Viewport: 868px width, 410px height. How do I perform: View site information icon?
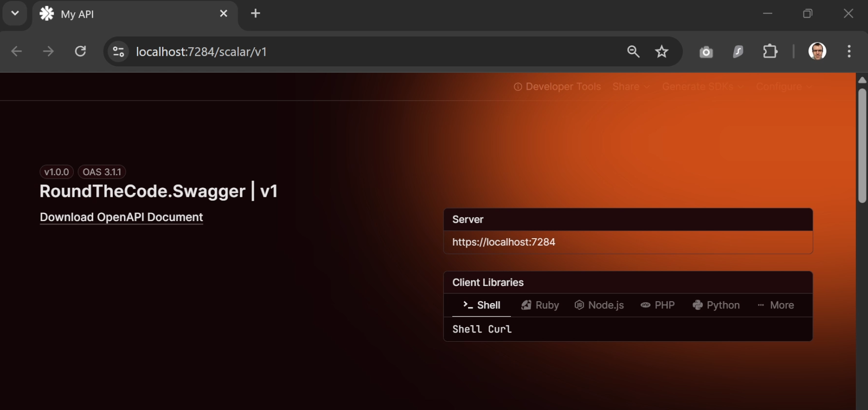click(118, 51)
